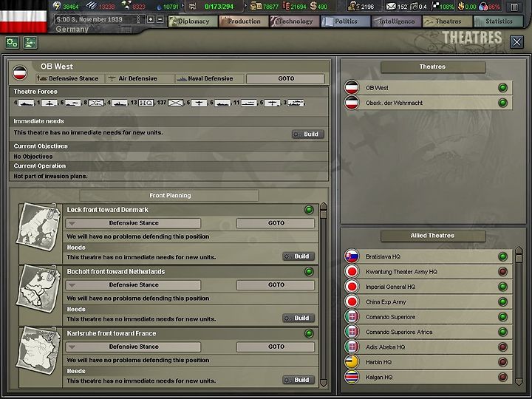Click the HQ unit icon in Theatre Forces

[x=146, y=103]
